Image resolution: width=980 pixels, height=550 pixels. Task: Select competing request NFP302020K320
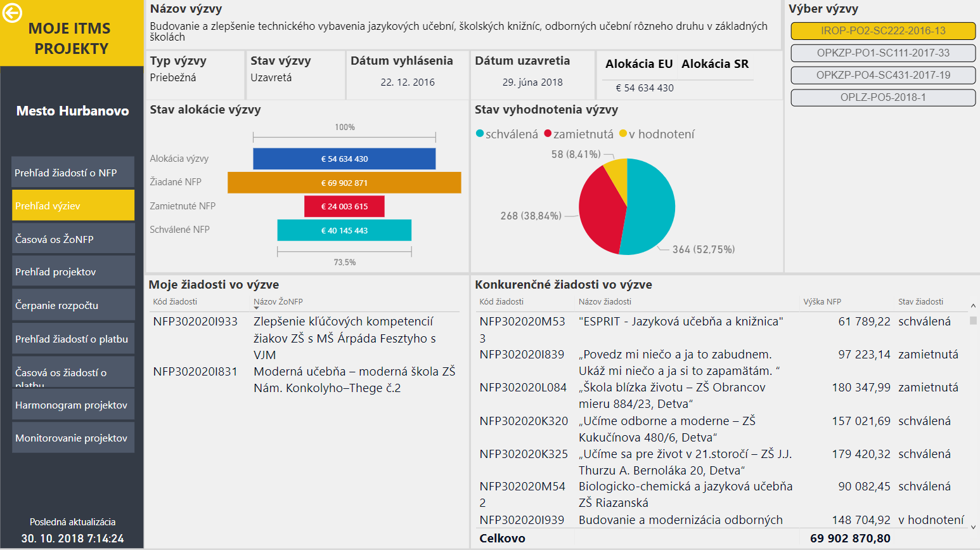tap(524, 421)
